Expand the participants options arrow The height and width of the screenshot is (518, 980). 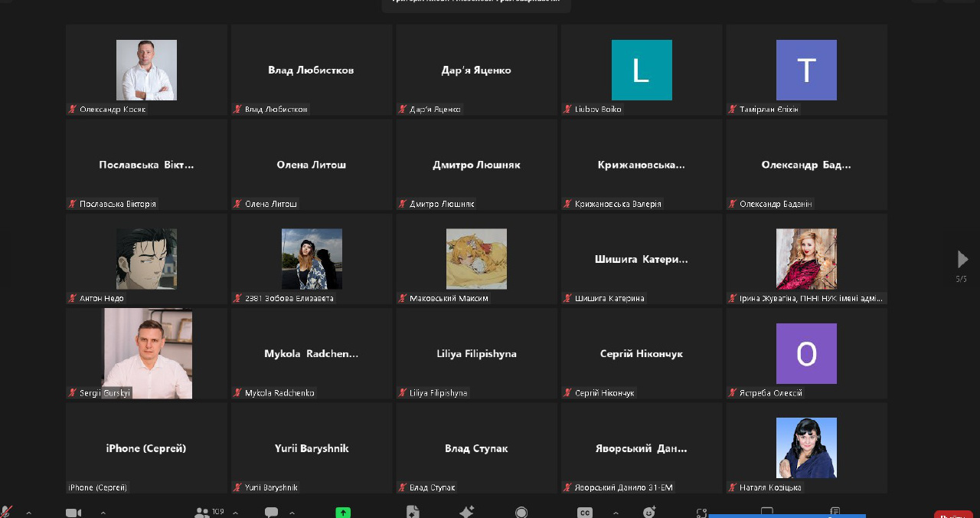click(235, 513)
